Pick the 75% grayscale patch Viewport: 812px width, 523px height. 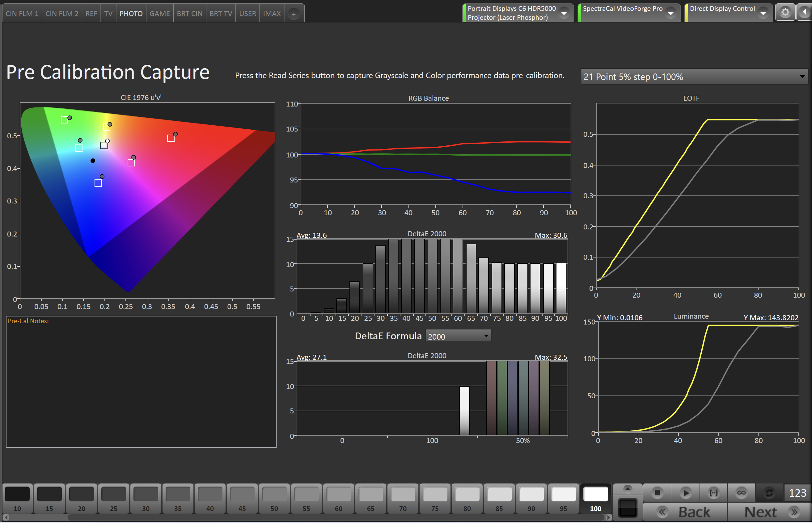(435, 499)
